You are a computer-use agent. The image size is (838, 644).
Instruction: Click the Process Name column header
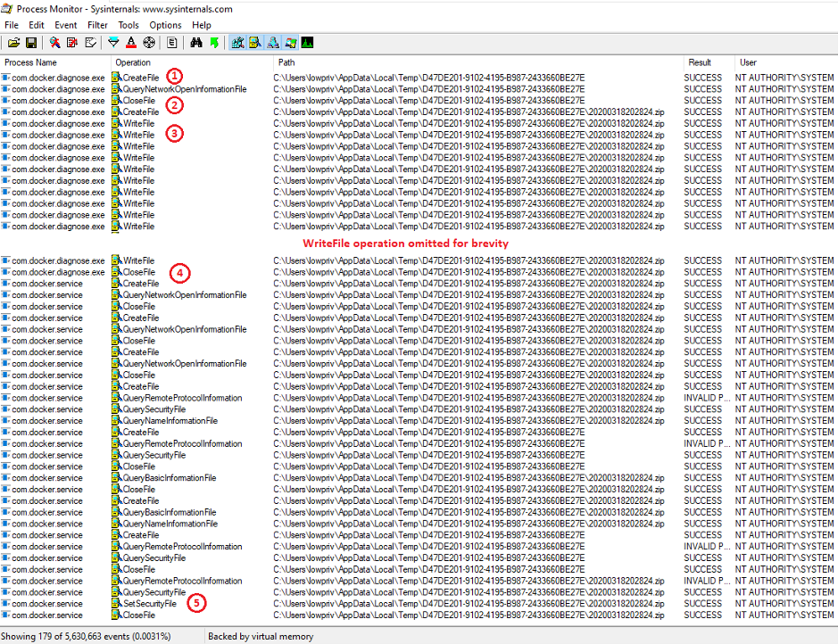tap(55, 62)
